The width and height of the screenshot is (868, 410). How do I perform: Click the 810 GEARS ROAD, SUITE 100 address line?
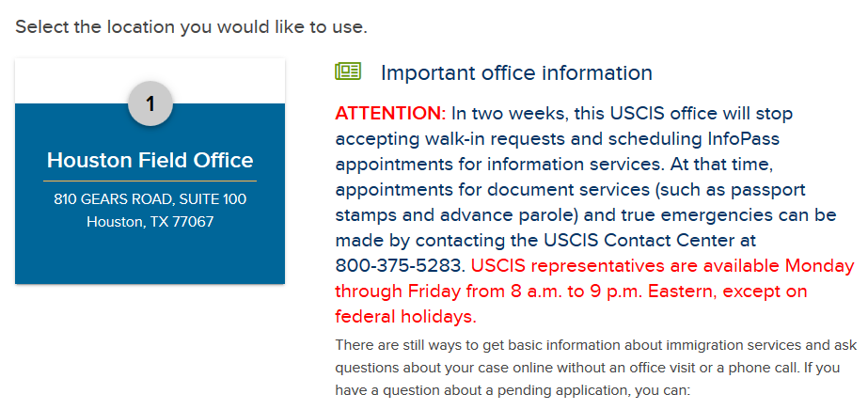150,199
